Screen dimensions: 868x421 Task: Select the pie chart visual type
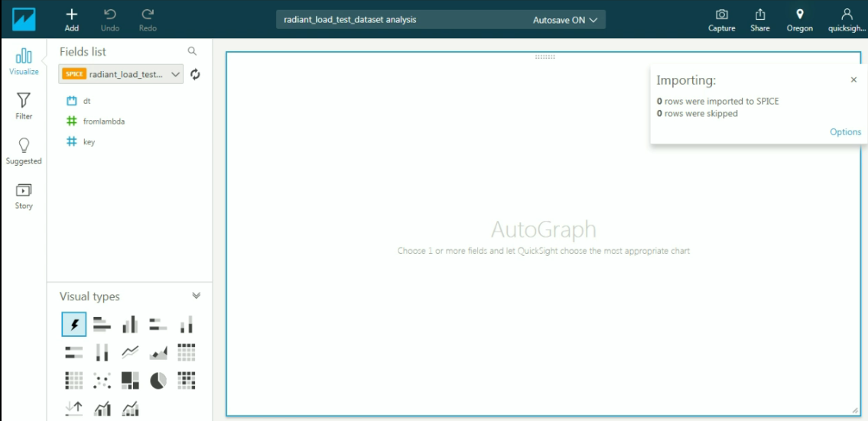coord(158,380)
